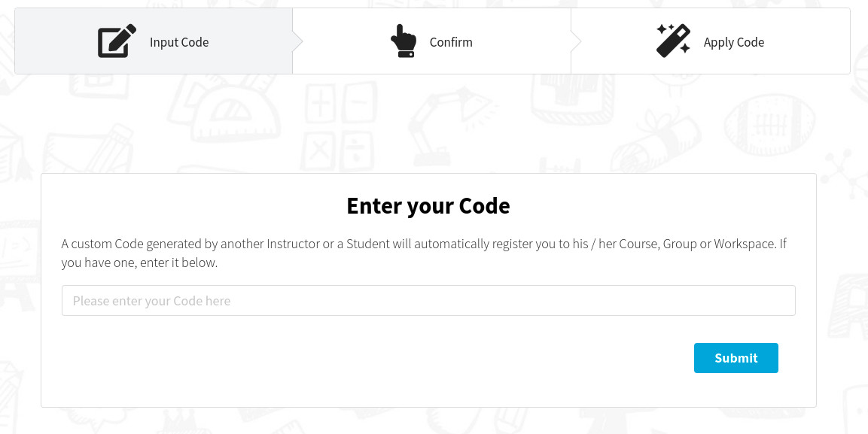Image resolution: width=868 pixels, height=434 pixels.
Task: Click the Apply Code magic wand icon
Action: (673, 41)
